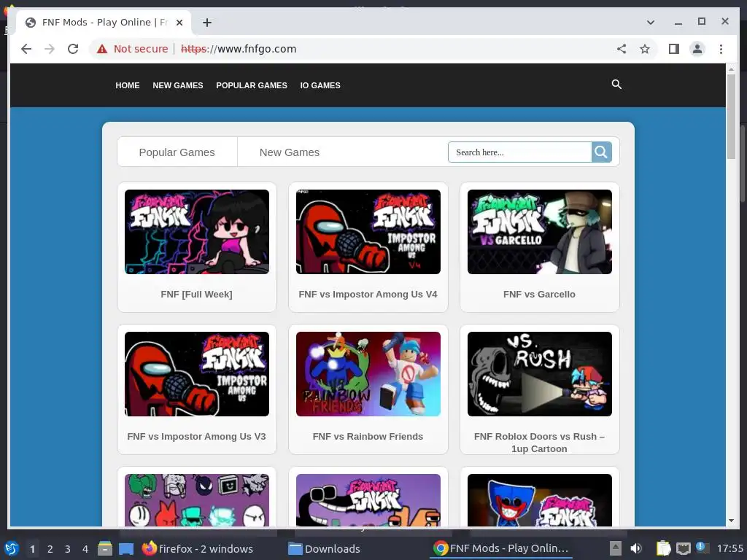
Task: Open the purple alphabet character game thumbnail
Action: pyautogui.click(x=368, y=500)
